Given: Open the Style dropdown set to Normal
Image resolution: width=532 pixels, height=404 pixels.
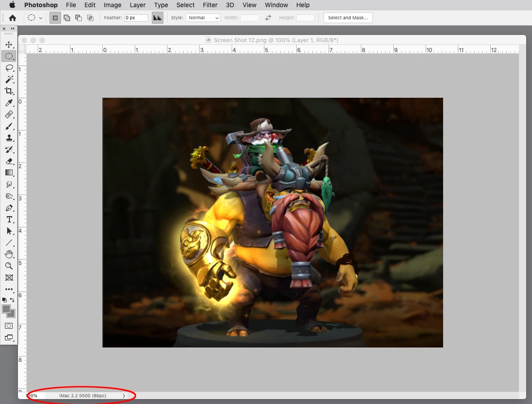Looking at the screenshot, I should click(203, 17).
